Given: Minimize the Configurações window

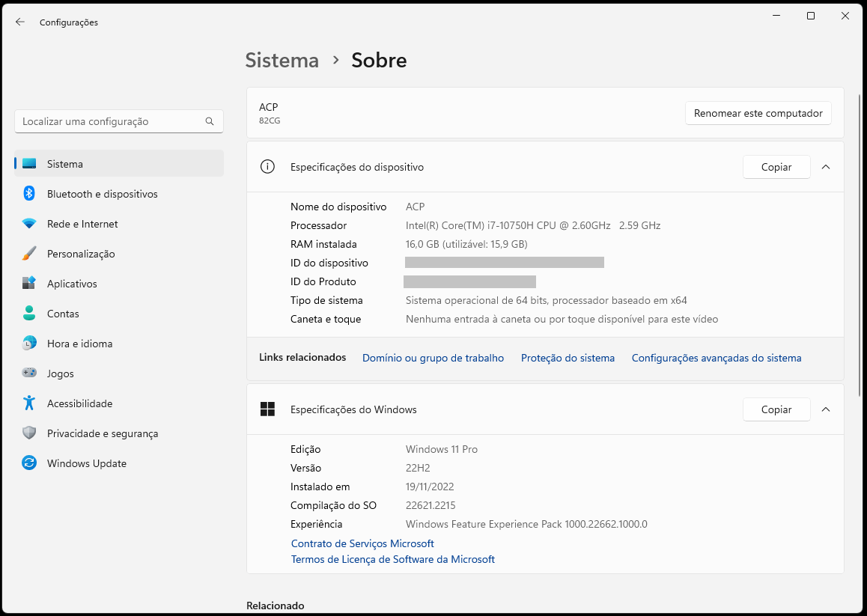Looking at the screenshot, I should click(776, 16).
